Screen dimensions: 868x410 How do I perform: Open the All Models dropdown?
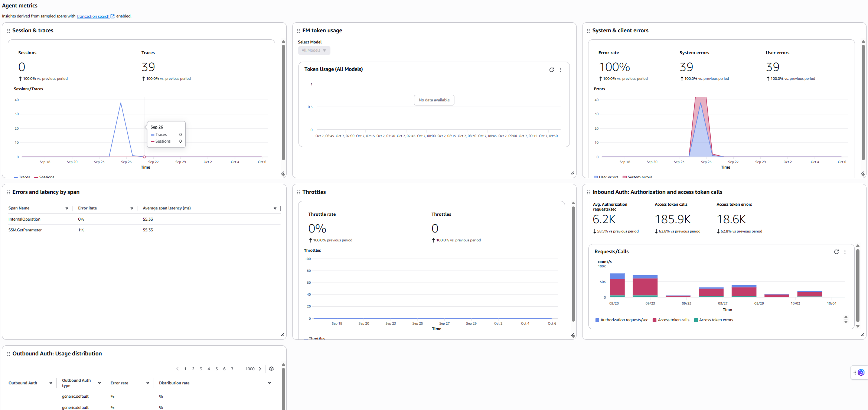pos(314,50)
